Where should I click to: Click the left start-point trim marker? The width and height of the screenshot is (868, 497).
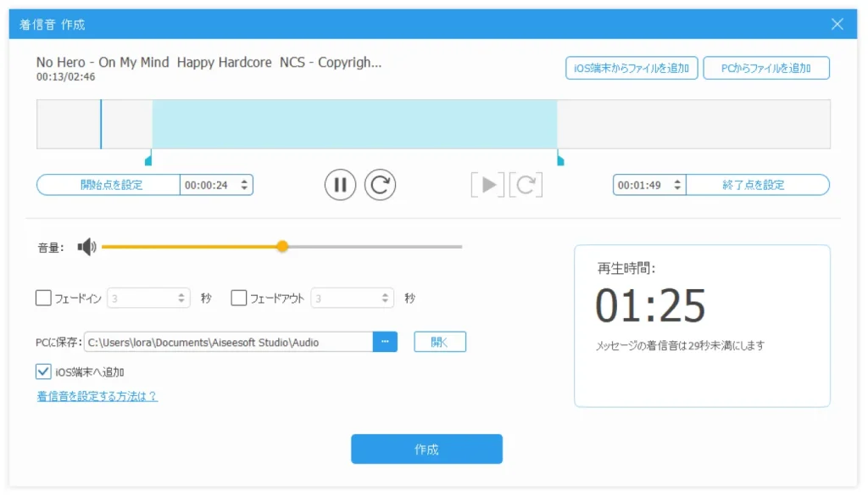pos(149,159)
